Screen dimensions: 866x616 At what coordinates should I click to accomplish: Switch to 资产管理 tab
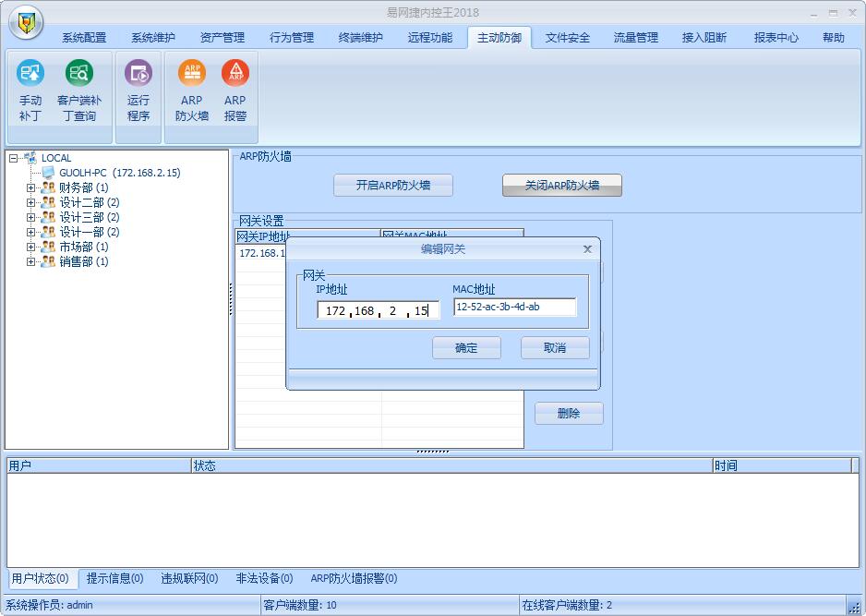pos(222,38)
